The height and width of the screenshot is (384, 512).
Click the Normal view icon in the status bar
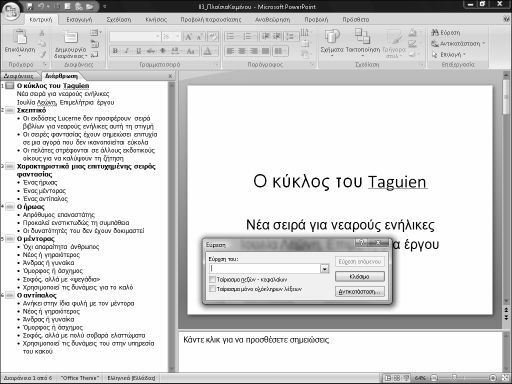388,378
